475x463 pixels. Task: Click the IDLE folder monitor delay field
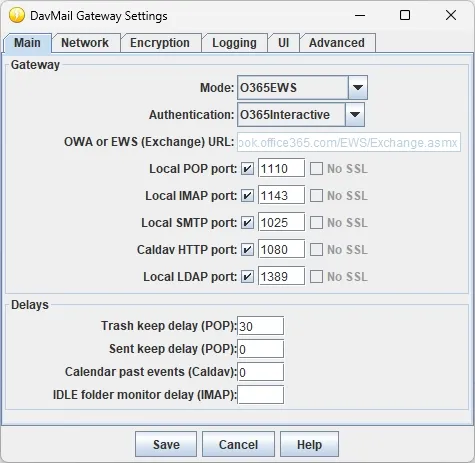click(260, 395)
